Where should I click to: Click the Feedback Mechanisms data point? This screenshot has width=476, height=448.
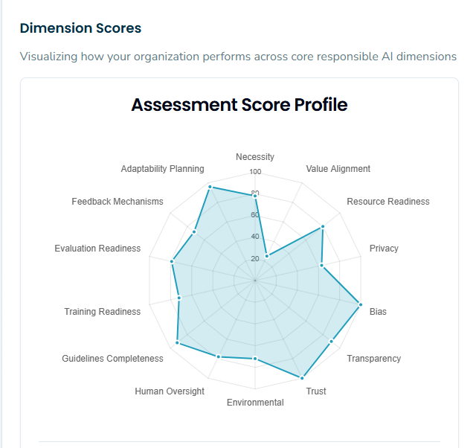point(194,232)
